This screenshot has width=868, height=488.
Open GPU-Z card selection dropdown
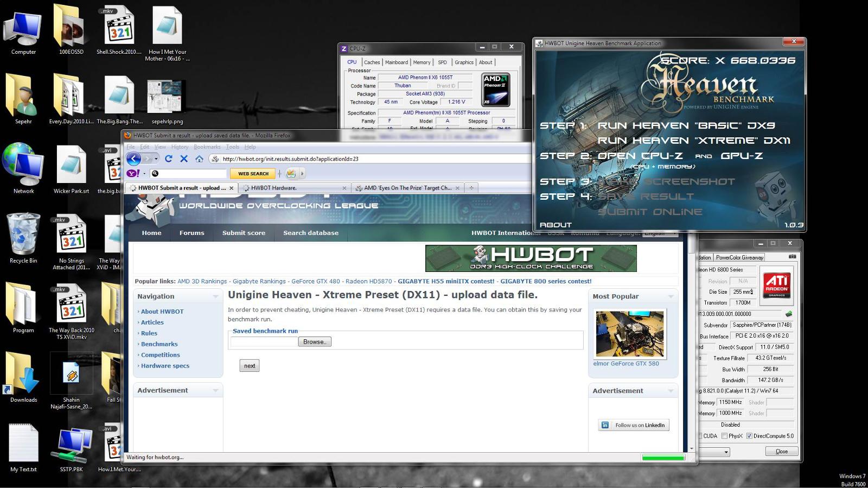pyautogui.click(x=726, y=452)
